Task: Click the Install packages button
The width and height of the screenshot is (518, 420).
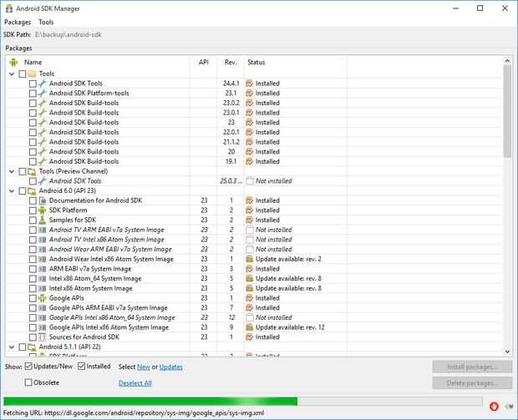Action: (x=472, y=367)
